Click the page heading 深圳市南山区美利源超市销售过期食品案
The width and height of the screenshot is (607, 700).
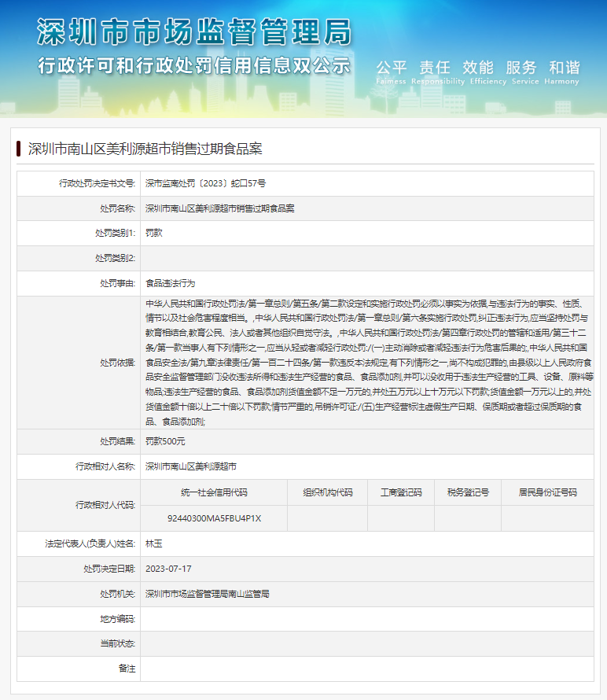click(x=145, y=149)
